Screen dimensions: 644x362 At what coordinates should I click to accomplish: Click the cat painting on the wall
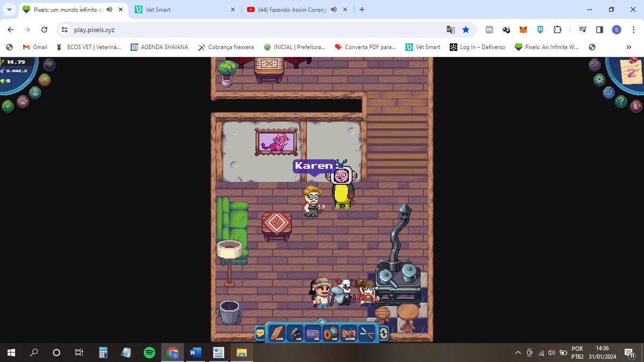point(276,142)
